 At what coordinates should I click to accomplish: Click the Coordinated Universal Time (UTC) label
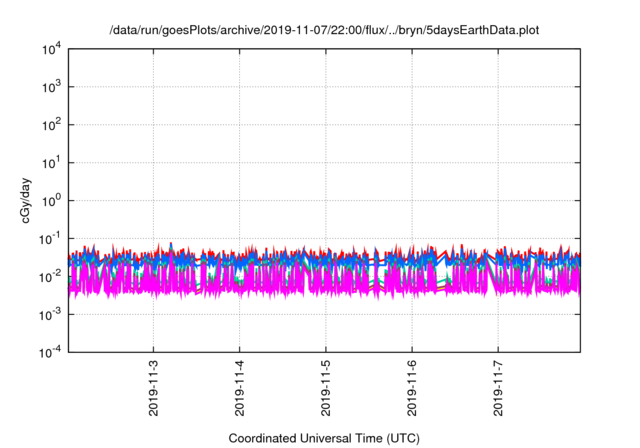(x=324, y=438)
